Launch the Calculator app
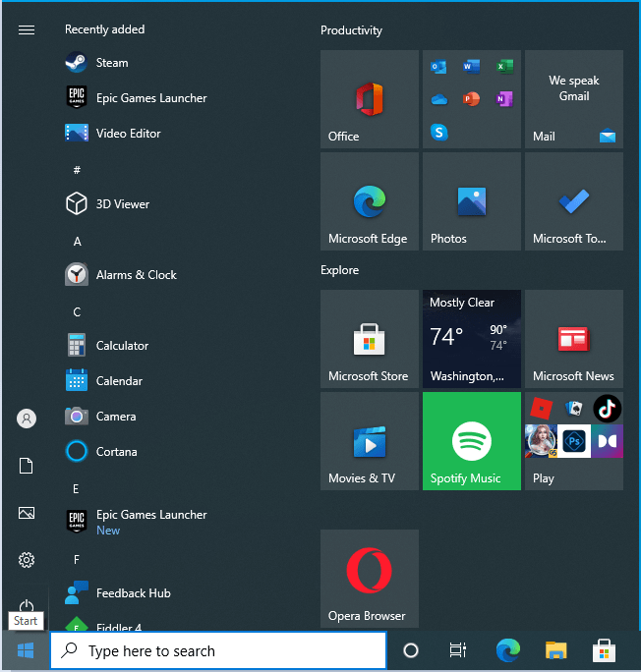This screenshot has width=641, height=672. tap(122, 346)
